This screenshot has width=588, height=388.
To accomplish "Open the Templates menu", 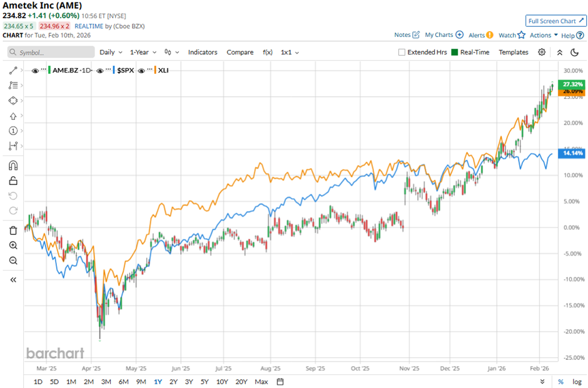I will click(513, 52).
